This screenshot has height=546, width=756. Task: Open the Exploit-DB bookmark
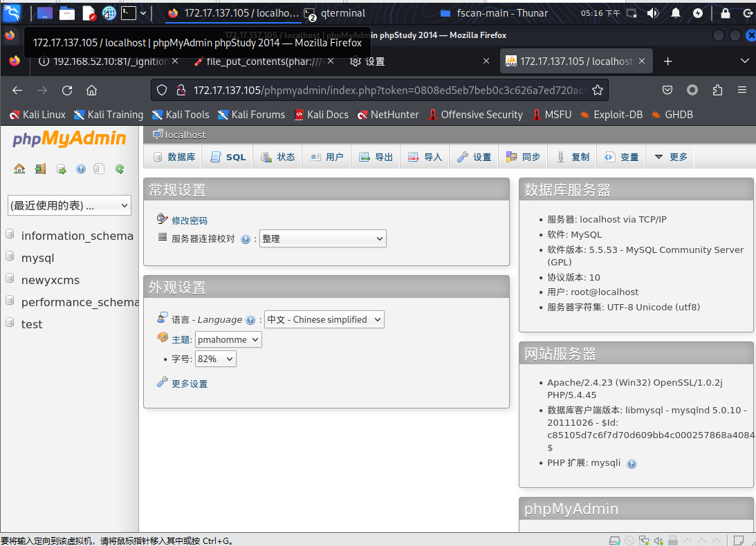coord(611,115)
